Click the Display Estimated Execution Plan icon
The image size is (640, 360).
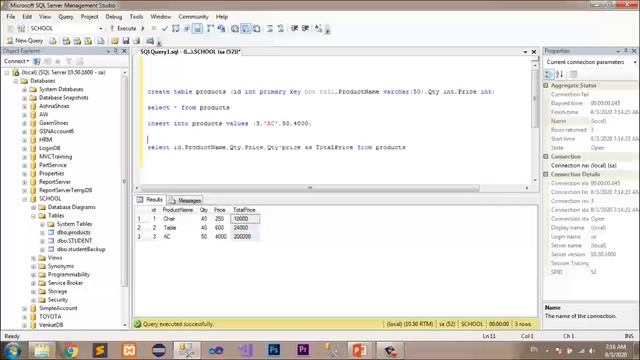176,29
